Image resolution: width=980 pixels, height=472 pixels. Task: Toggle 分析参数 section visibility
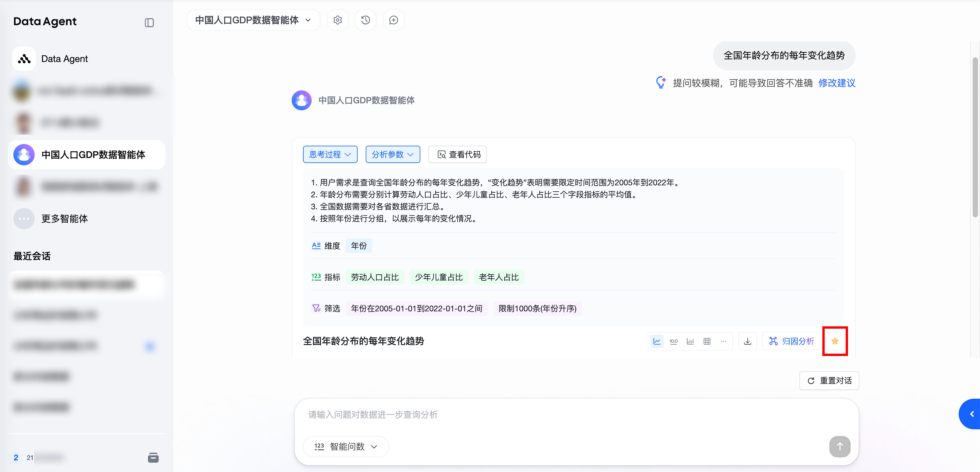(392, 154)
